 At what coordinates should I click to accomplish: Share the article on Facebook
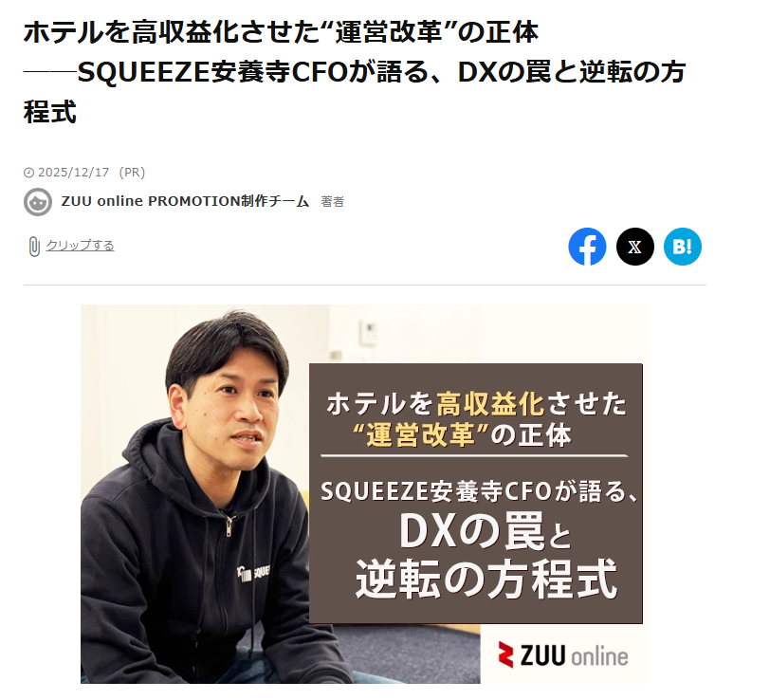587,247
